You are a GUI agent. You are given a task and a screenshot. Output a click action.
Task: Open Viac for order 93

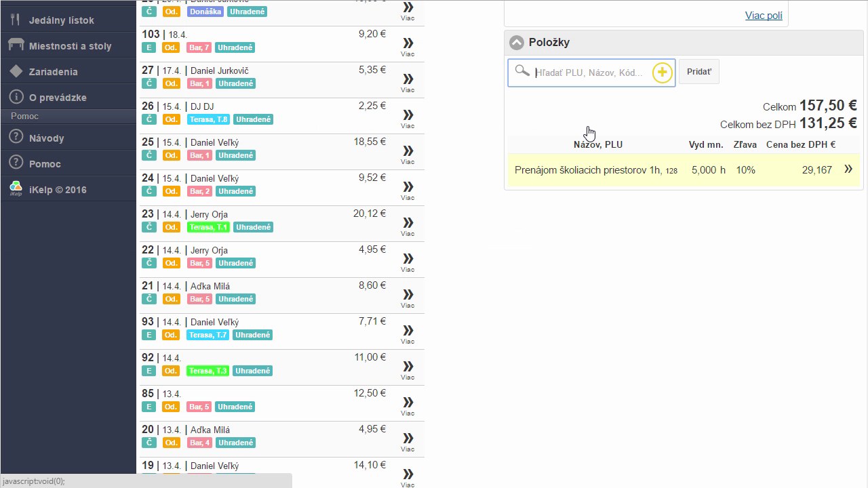(x=408, y=335)
